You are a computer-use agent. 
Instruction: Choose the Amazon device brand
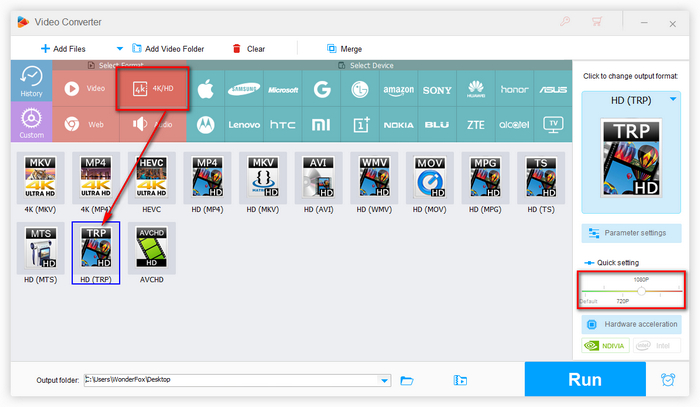(399, 89)
